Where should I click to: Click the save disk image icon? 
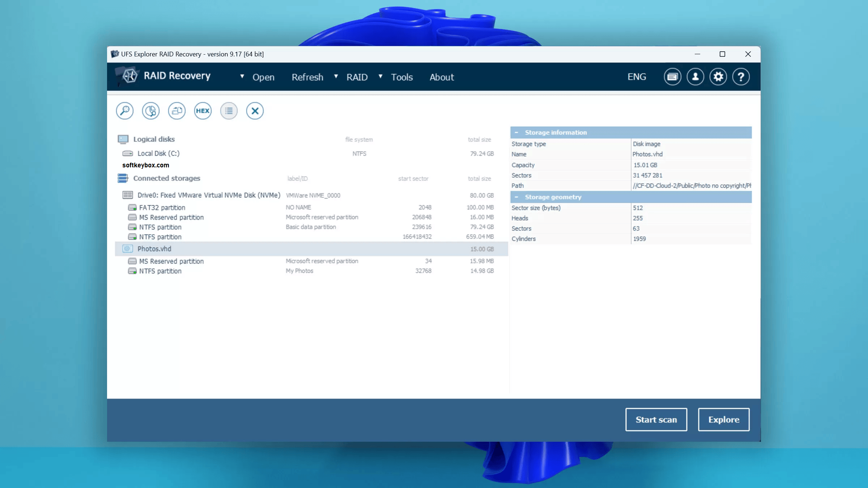(176, 111)
